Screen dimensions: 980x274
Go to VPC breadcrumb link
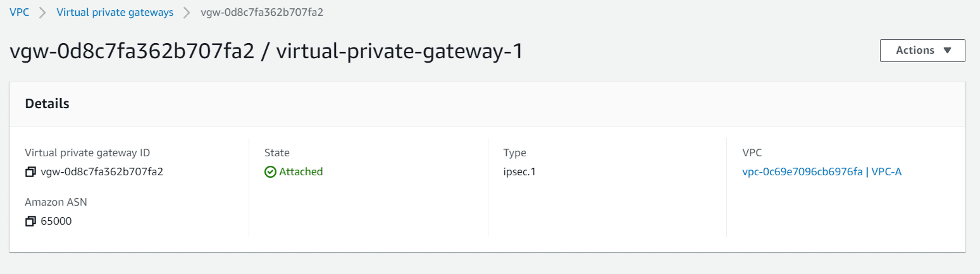19,13
